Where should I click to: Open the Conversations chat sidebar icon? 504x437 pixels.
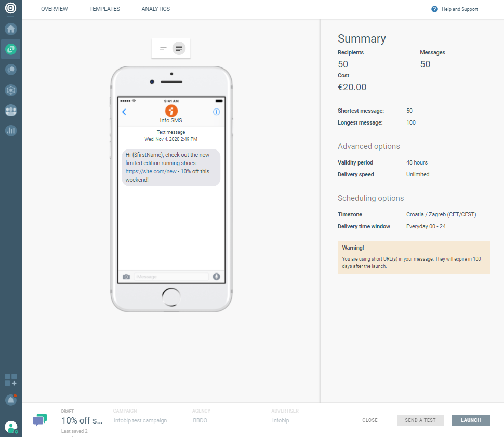tap(10, 70)
